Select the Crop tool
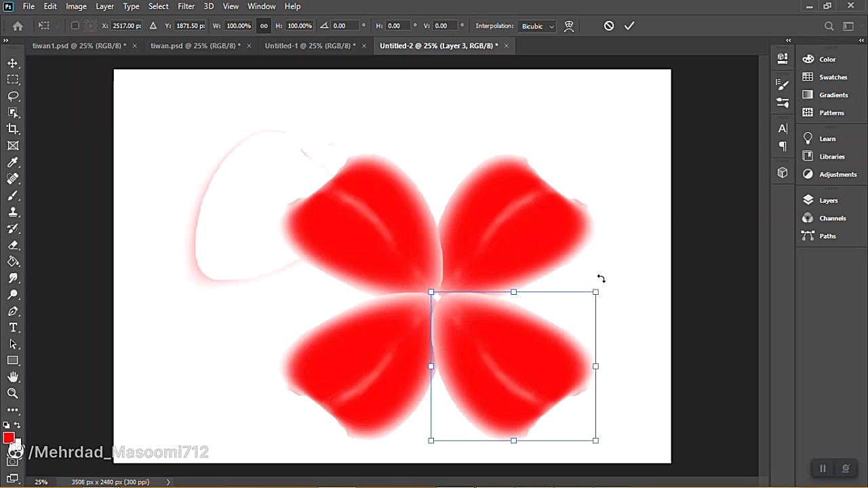868x488 pixels. 13,129
